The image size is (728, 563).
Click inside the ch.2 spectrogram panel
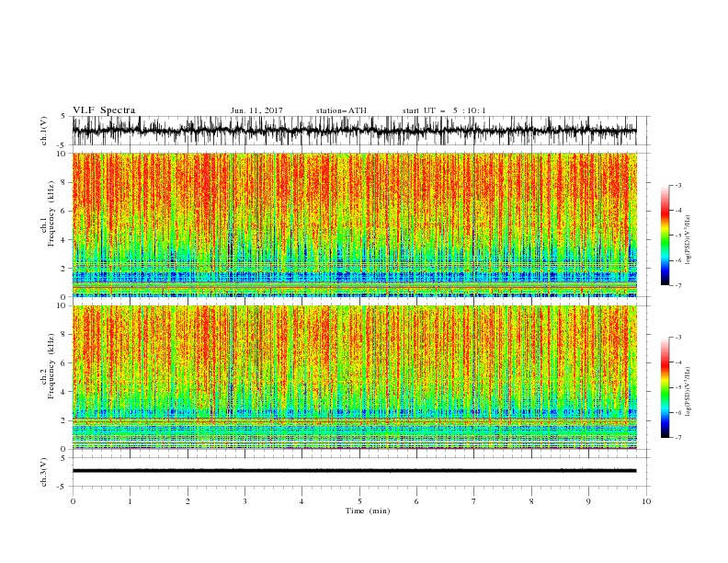point(354,377)
